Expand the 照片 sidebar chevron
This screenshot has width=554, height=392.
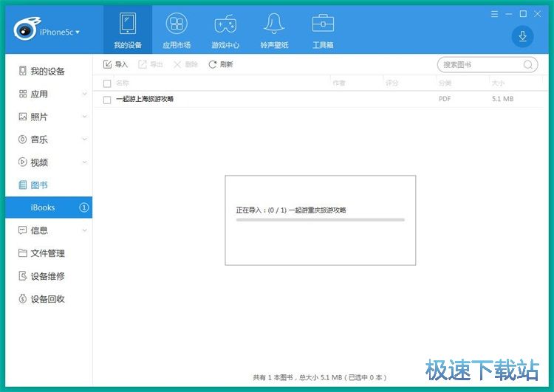[84, 117]
